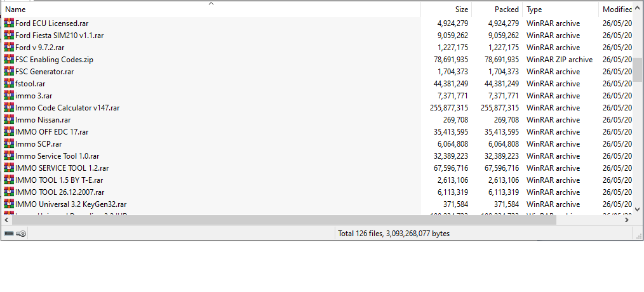Image resolution: width=644 pixels, height=292 pixels.
Task: Sort list by the Modified column header
Action: click(x=615, y=9)
